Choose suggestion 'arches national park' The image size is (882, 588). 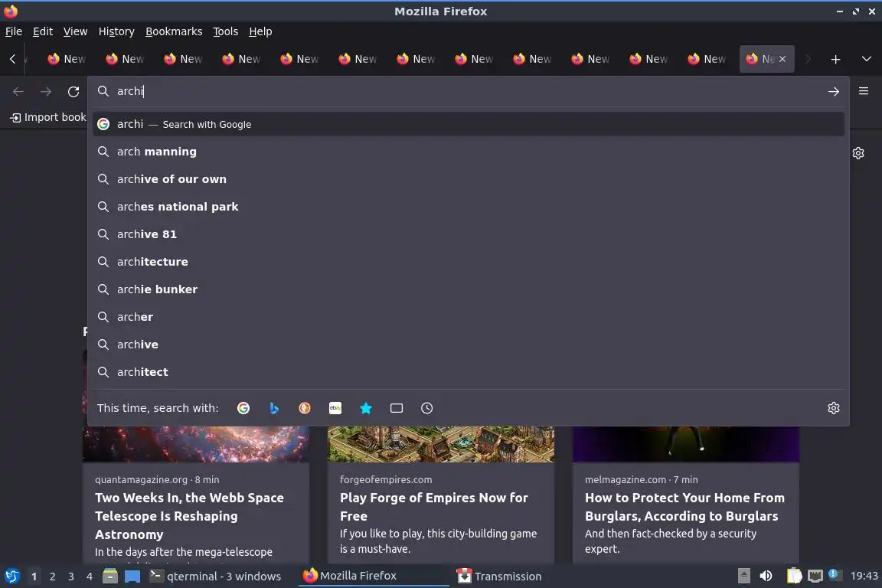point(468,207)
